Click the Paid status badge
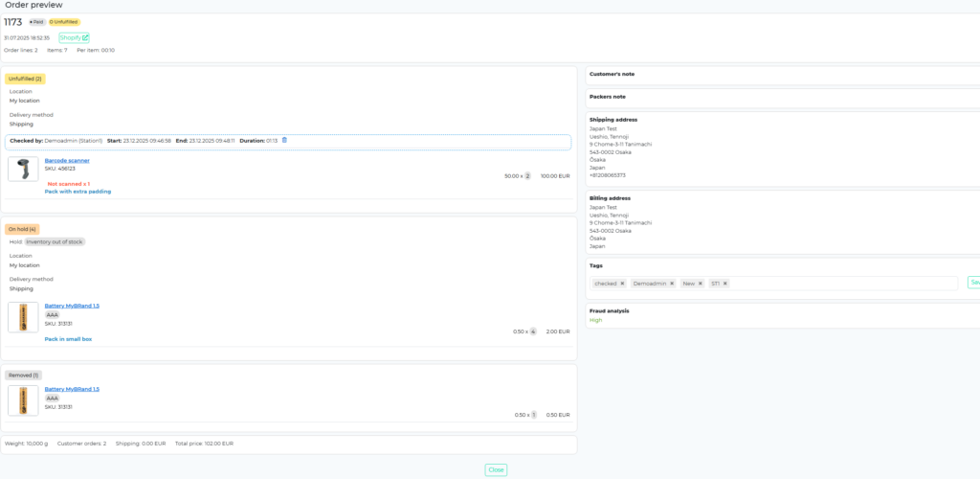The image size is (980, 479). click(35, 21)
